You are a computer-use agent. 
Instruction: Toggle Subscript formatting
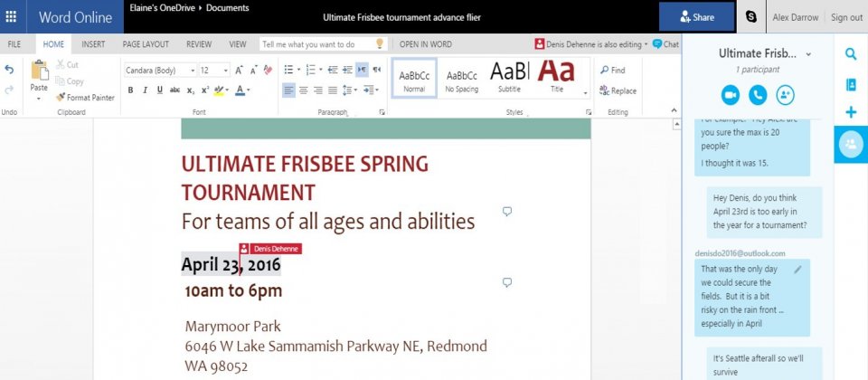[x=191, y=90]
